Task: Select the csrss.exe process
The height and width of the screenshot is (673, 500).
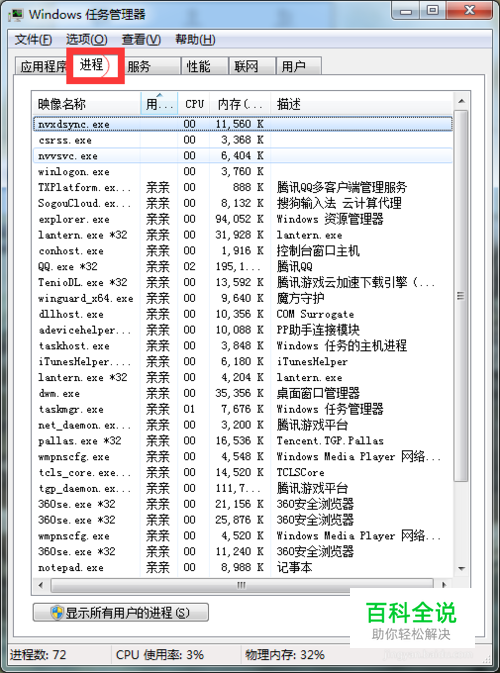Action: point(242,140)
